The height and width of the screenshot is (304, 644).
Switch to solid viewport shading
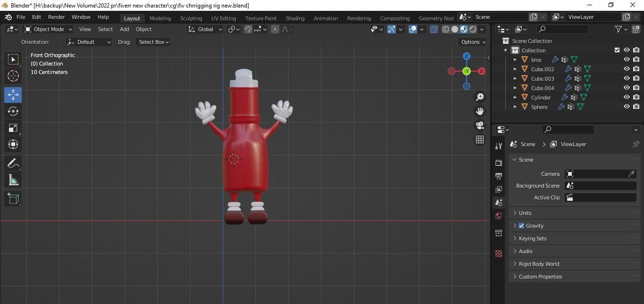point(455,29)
